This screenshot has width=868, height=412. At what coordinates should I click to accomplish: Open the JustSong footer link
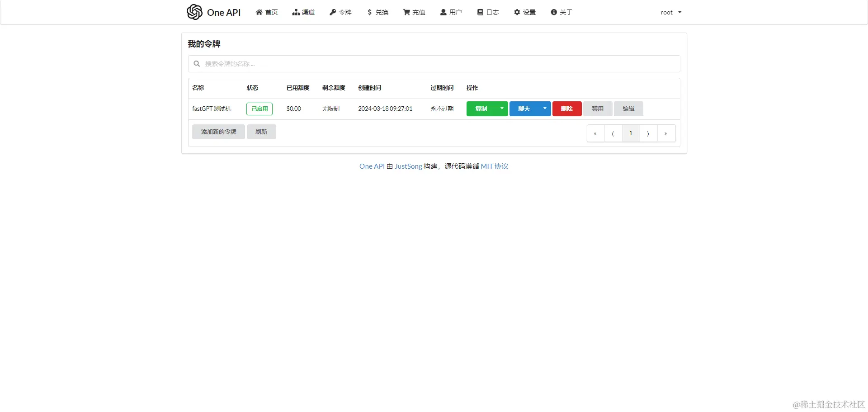point(408,166)
